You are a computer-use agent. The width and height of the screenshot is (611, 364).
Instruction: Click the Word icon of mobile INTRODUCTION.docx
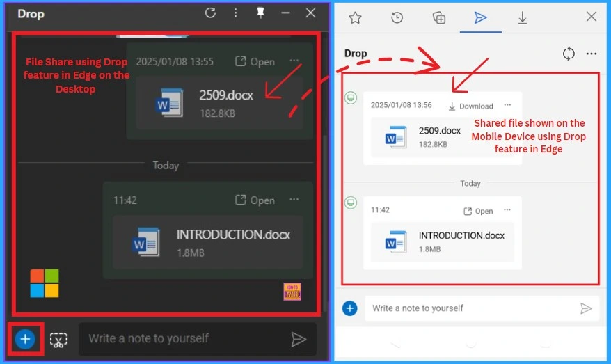point(396,242)
